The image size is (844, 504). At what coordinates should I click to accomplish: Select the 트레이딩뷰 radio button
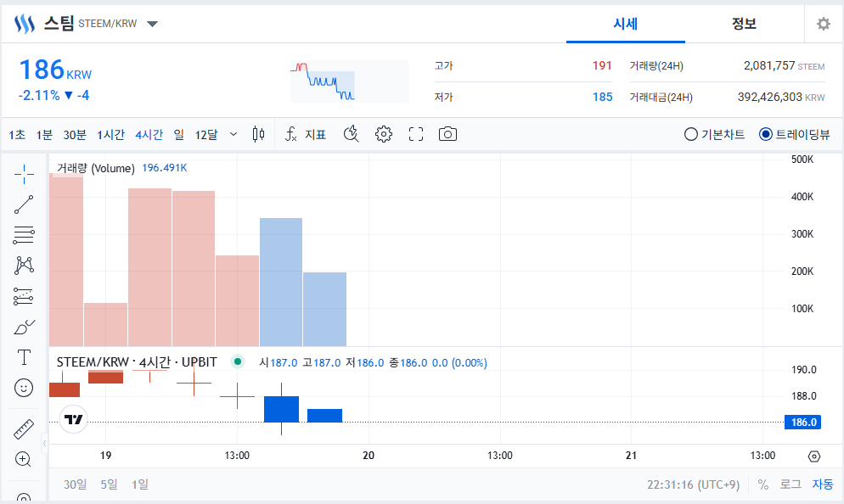(x=765, y=134)
